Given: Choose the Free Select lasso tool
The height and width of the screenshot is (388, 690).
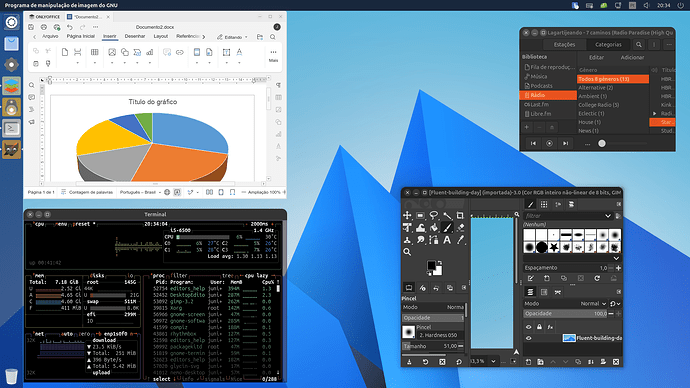Looking at the screenshot, I should (x=434, y=215).
